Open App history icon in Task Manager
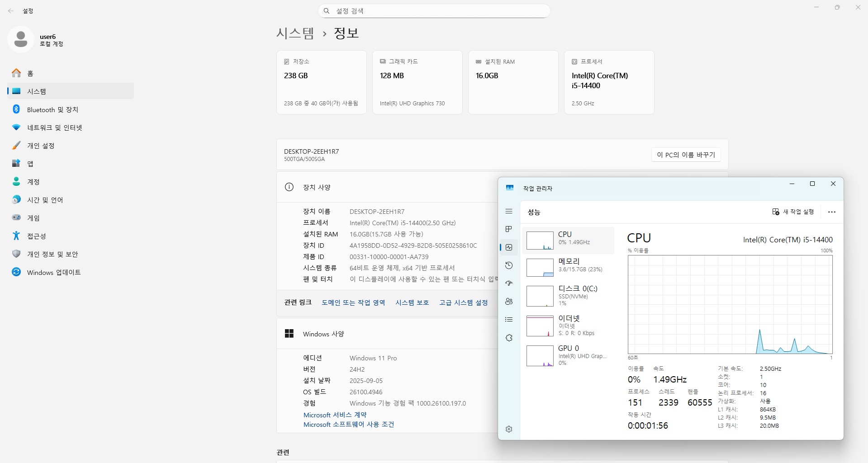 509,265
